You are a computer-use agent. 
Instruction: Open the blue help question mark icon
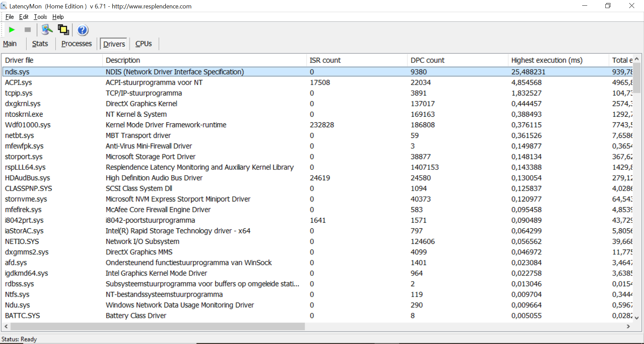[82, 30]
